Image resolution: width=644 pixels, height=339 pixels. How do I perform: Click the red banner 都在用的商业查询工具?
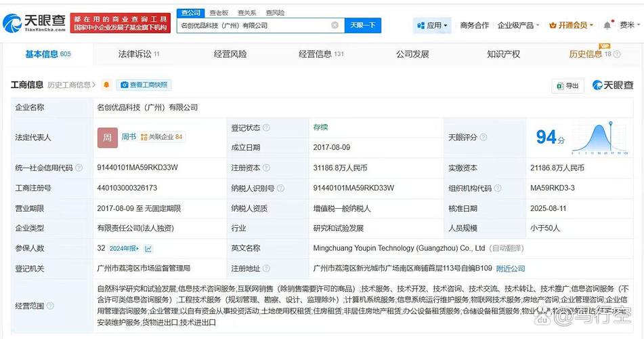121,23
